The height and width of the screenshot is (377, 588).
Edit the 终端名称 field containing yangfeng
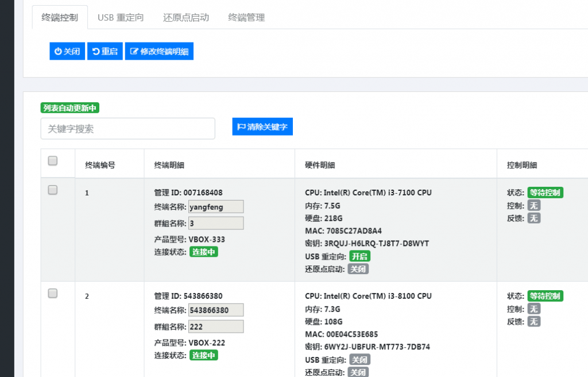[216, 206]
